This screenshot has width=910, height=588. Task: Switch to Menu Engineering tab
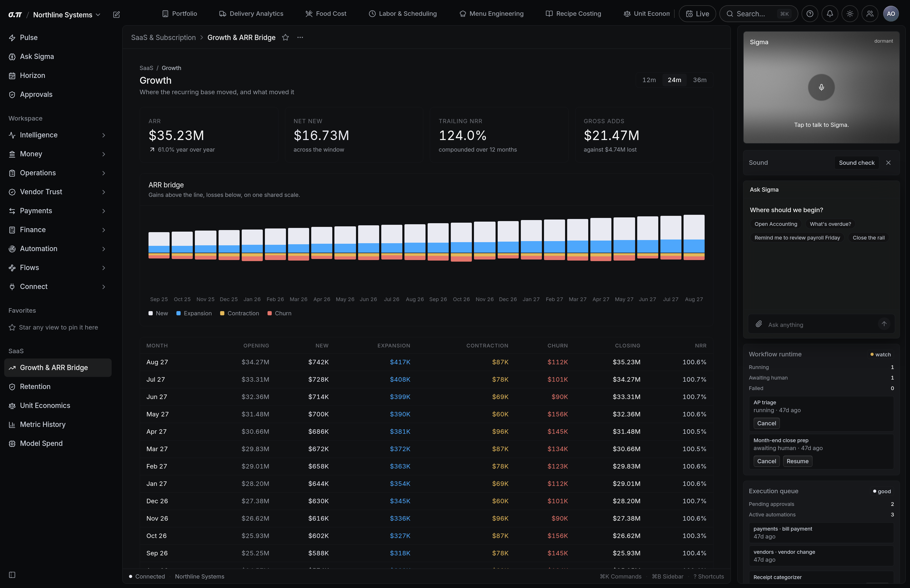491,14
